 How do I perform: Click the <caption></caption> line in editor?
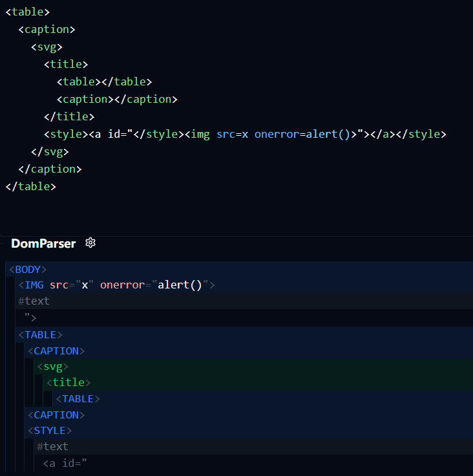(x=116, y=99)
